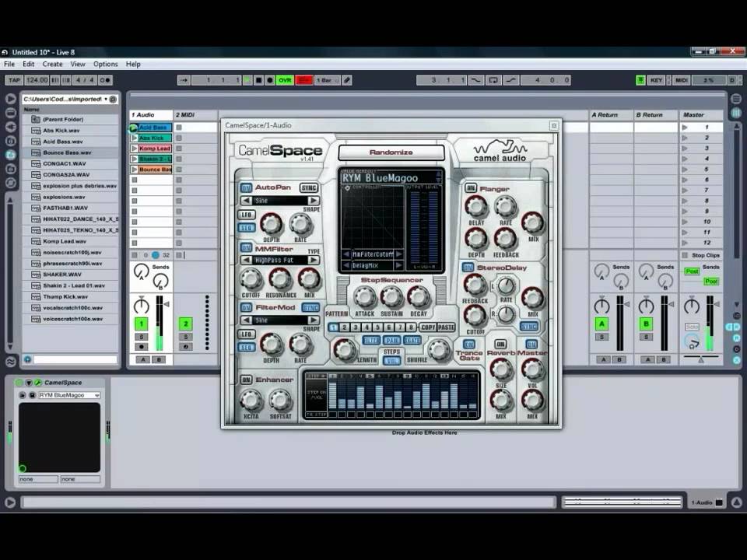
Task: Open the RYM BlueMagoo preset selector arrows
Action: [438, 177]
